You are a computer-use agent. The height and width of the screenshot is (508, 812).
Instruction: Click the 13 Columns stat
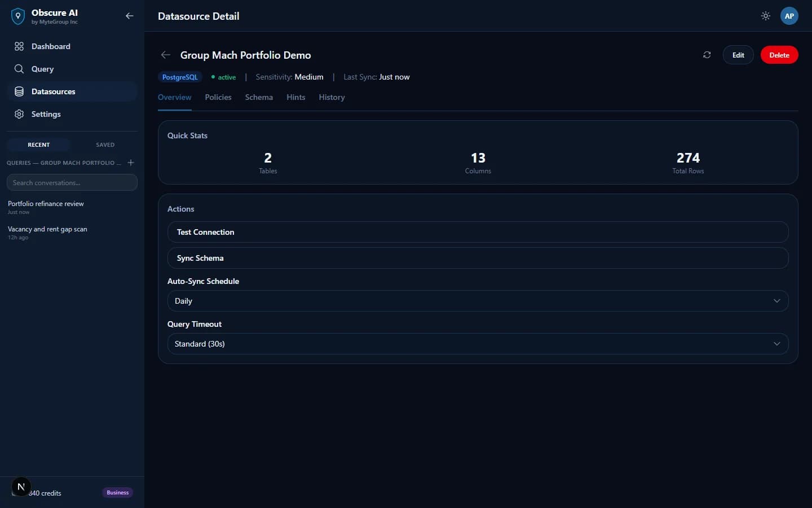(478, 163)
